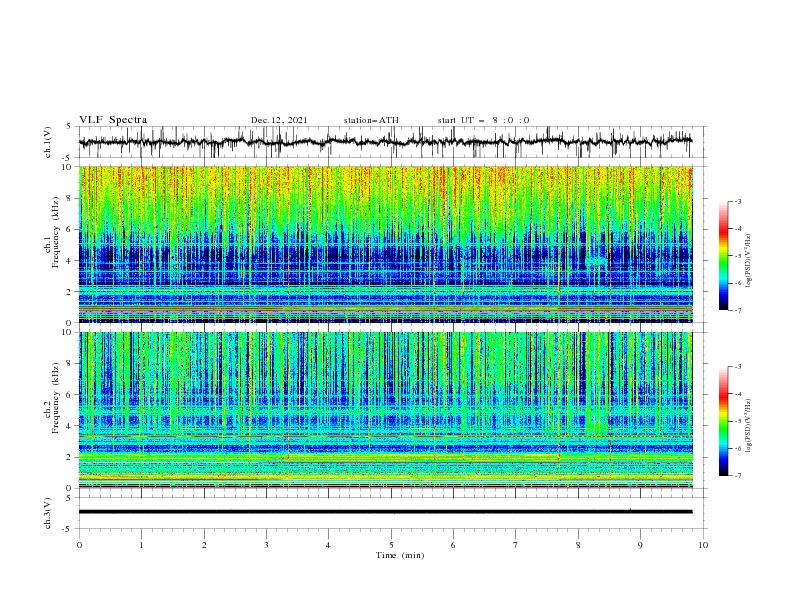The width and height of the screenshot is (792, 612).
Task: Click the ch.2 spectrogram '8' kHz tick label
Action: coord(70,364)
